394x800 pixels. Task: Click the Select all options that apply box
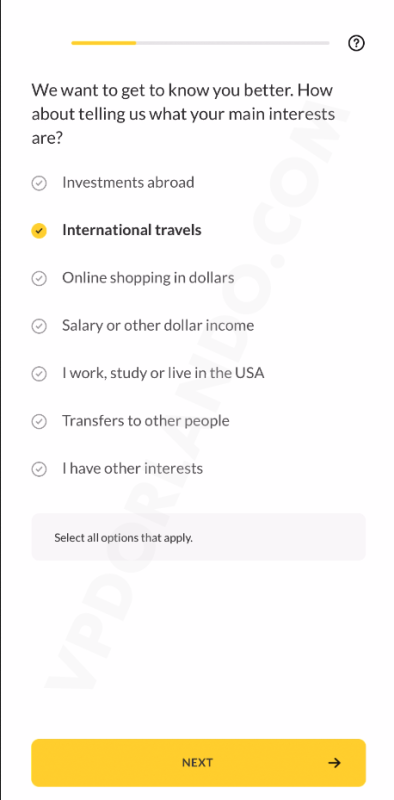199,537
